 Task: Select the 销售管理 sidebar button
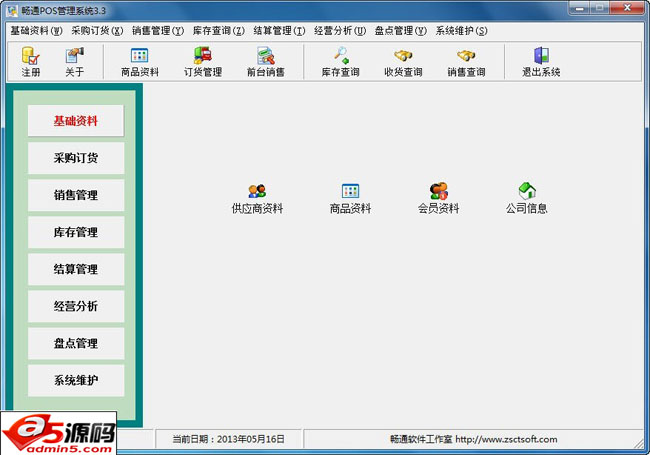[x=76, y=195]
